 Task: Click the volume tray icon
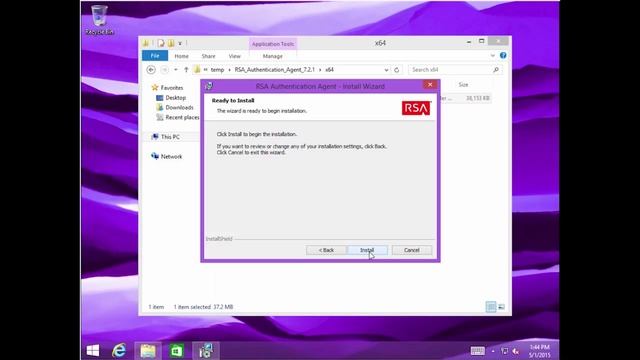[516, 351]
